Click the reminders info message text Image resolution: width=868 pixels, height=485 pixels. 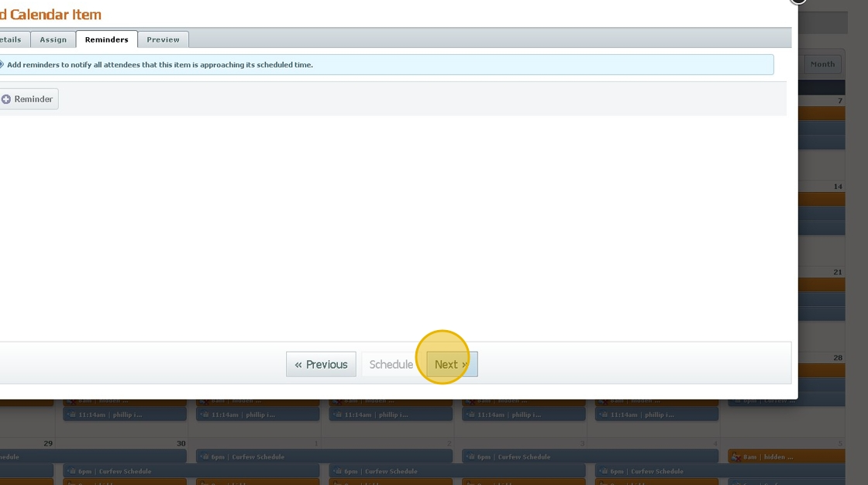(160, 65)
